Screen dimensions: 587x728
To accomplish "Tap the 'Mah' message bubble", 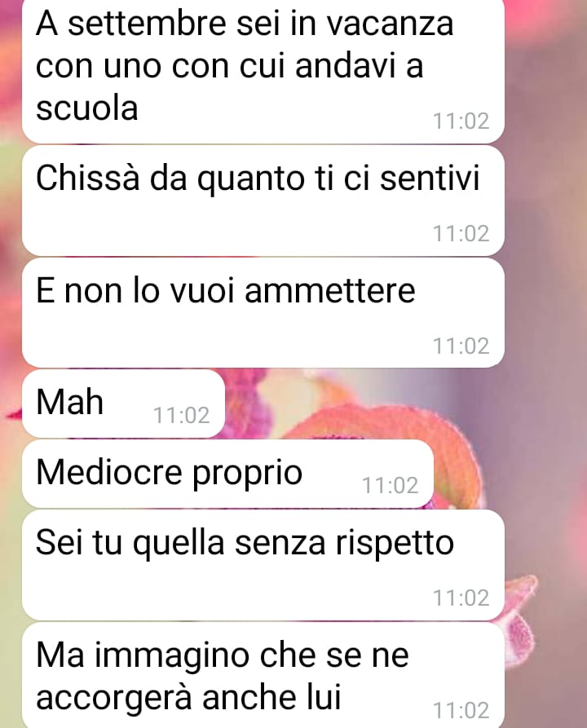I will [x=123, y=404].
